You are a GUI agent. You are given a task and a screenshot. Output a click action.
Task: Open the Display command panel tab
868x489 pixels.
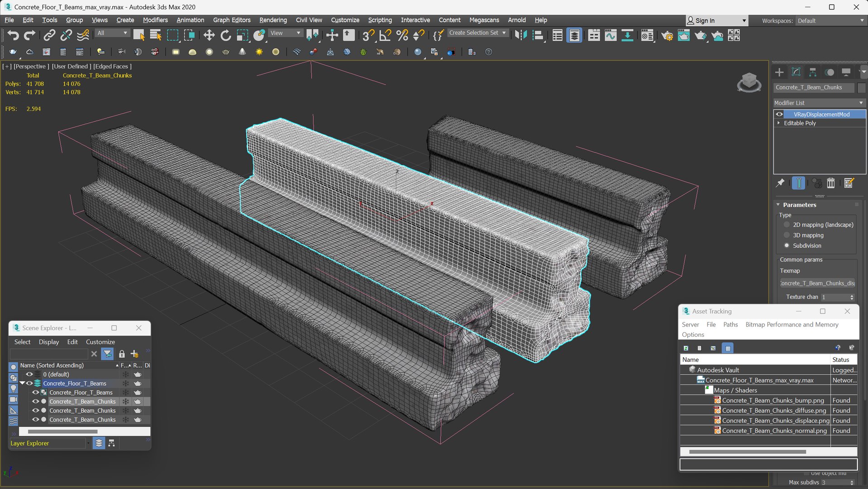[x=846, y=72]
